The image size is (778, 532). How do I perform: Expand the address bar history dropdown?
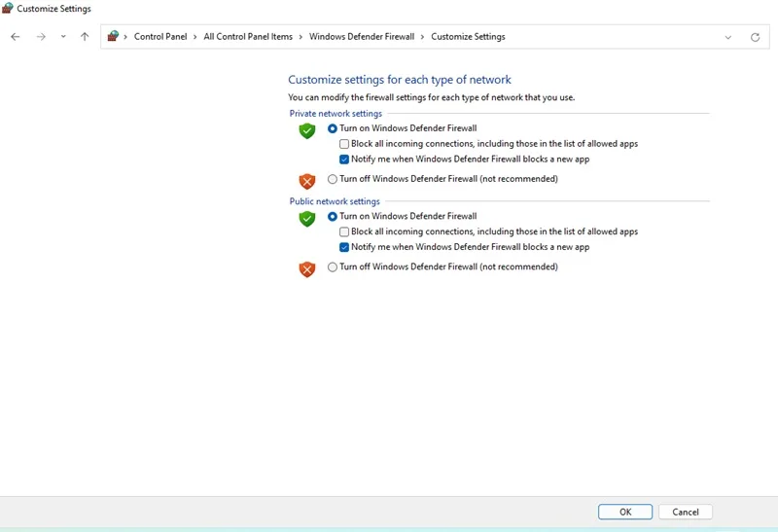(727, 37)
